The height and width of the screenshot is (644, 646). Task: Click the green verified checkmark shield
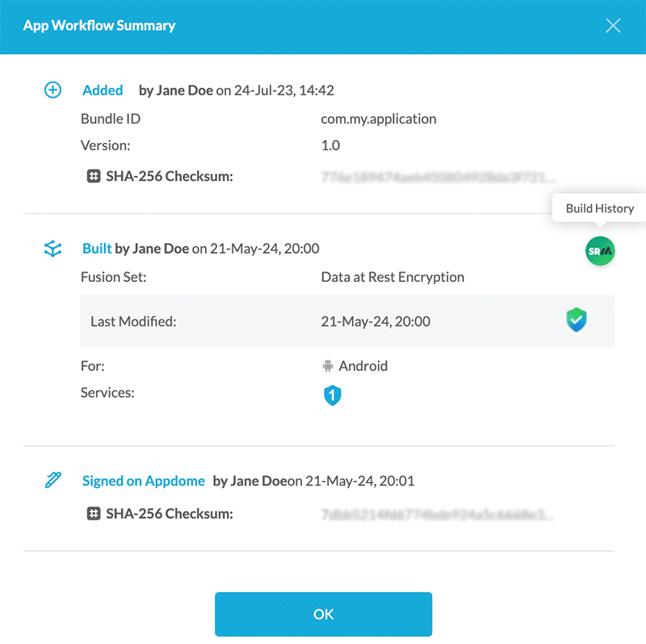(x=576, y=320)
